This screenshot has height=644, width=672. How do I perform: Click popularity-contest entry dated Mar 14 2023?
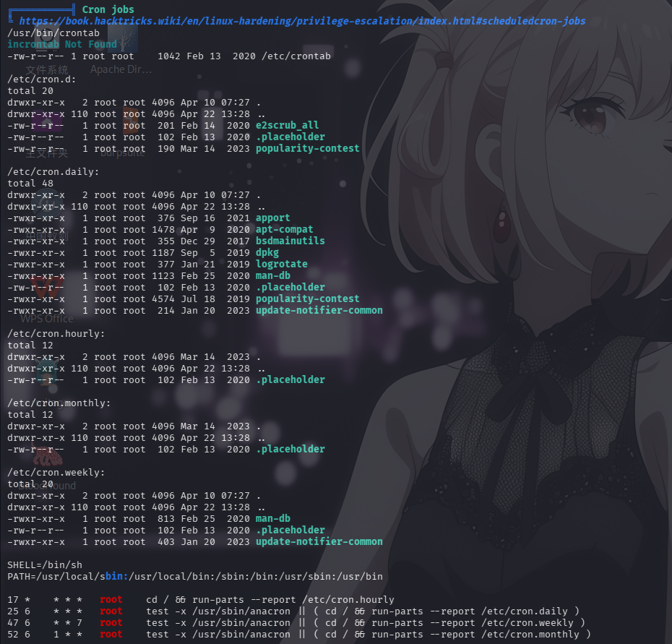pos(307,148)
